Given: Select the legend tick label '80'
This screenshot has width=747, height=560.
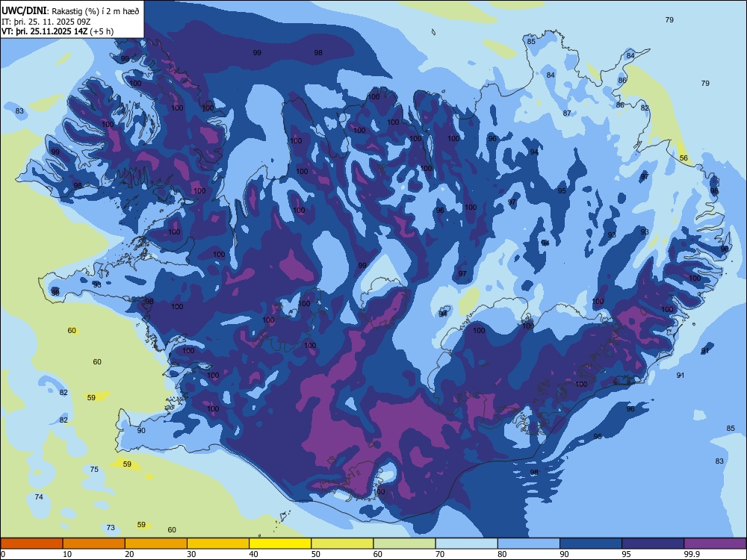Looking at the screenshot, I should point(502,554).
